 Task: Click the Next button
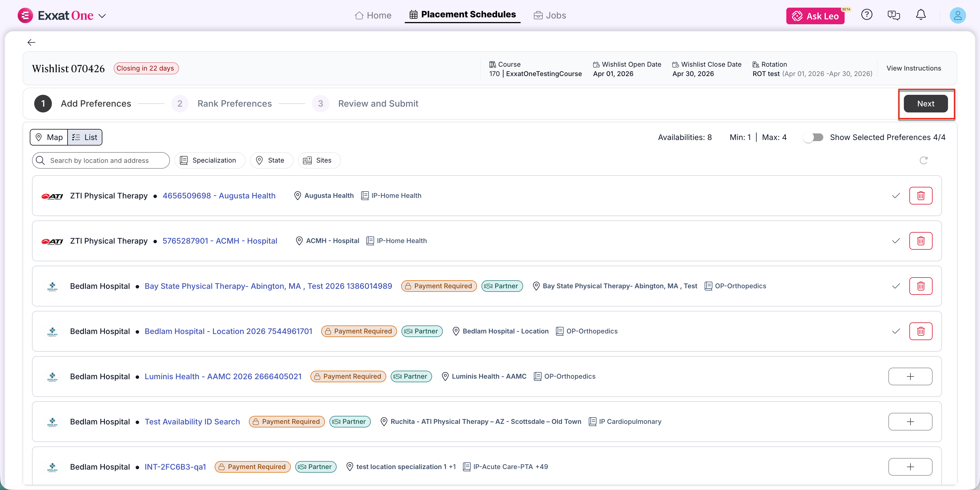click(925, 104)
